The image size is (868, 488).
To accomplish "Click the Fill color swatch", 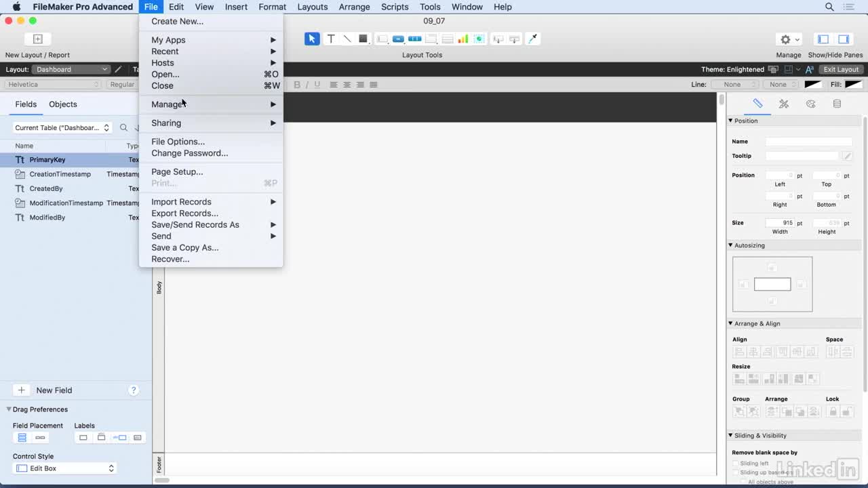I will pyautogui.click(x=853, y=85).
